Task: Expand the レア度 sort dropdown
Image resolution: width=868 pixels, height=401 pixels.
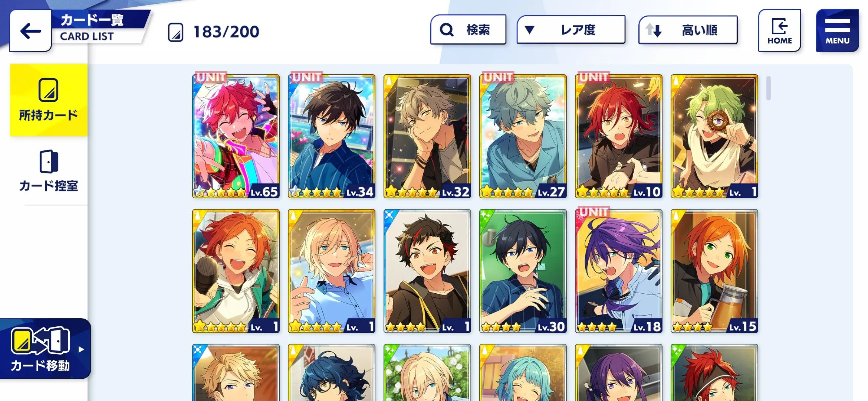Action: tap(571, 30)
